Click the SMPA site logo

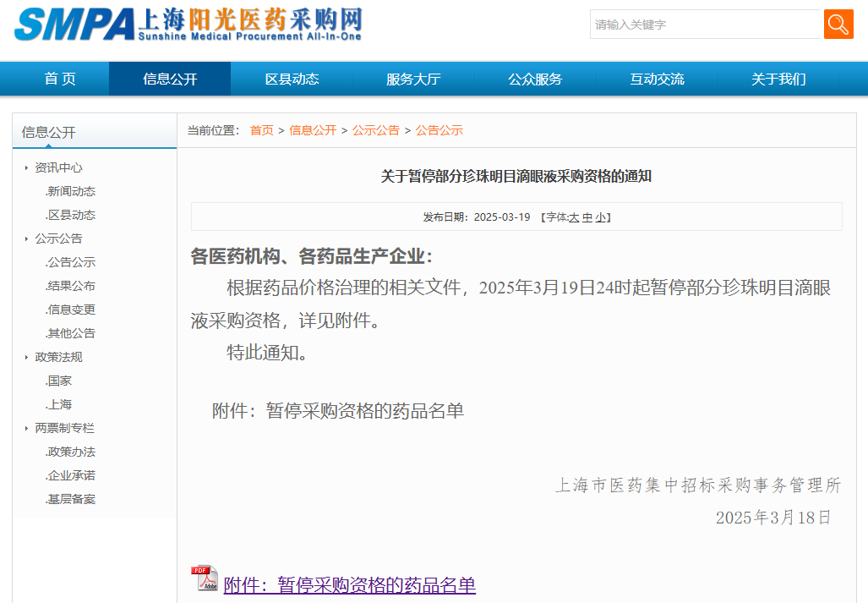[x=188, y=25]
